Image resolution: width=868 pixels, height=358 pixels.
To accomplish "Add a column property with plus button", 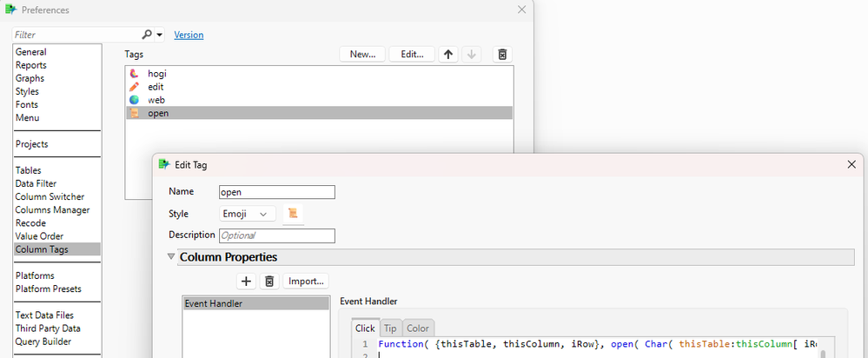I will (x=247, y=281).
